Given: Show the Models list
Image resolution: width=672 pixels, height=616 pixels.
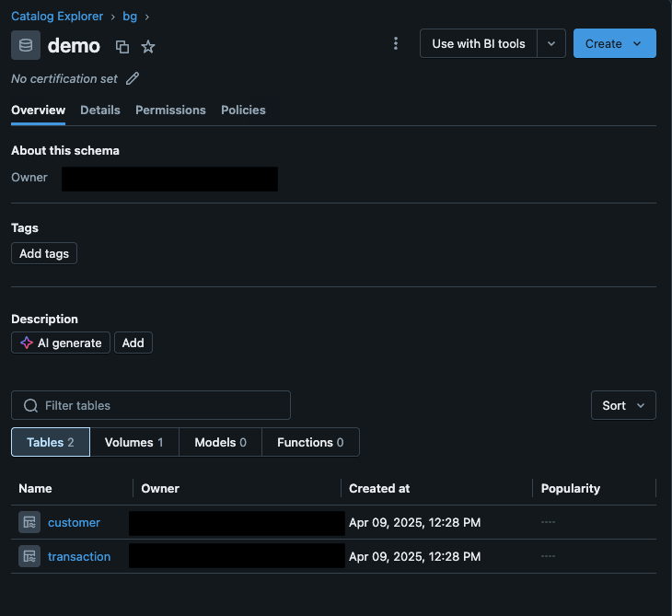Looking at the screenshot, I should 220,442.
